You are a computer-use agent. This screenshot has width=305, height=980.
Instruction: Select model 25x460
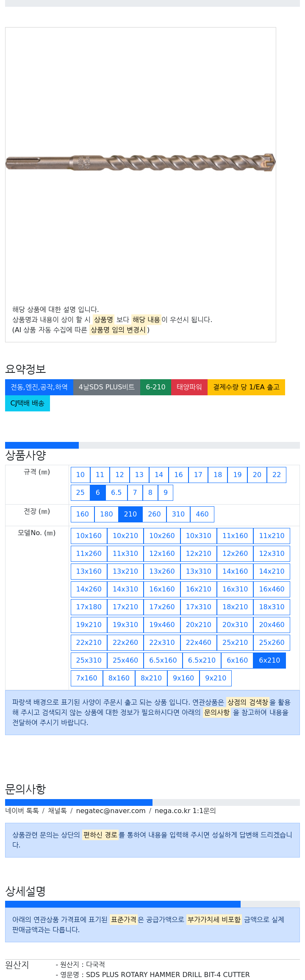[125, 661]
